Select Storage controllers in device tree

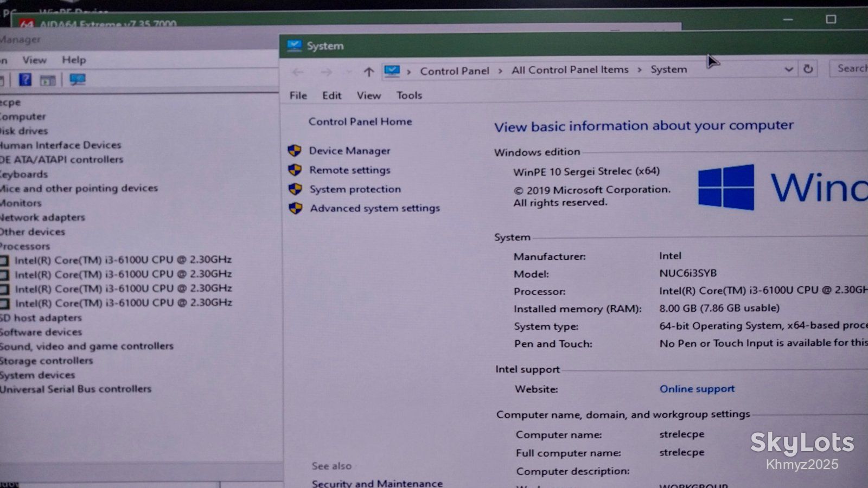tap(46, 361)
